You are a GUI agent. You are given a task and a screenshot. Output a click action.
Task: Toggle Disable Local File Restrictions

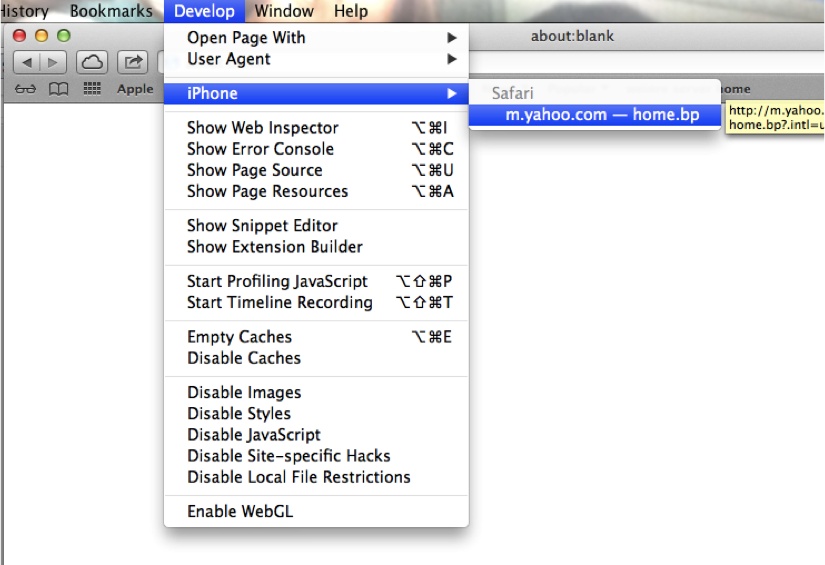316,477
